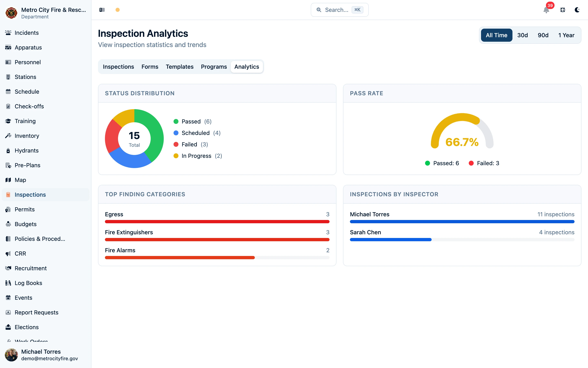Switch time range to 90d

point(543,35)
